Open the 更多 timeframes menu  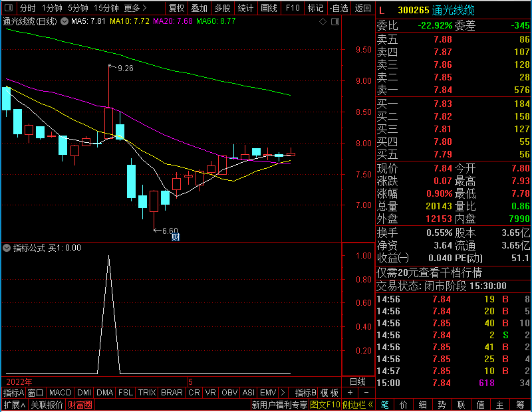pos(135,8)
